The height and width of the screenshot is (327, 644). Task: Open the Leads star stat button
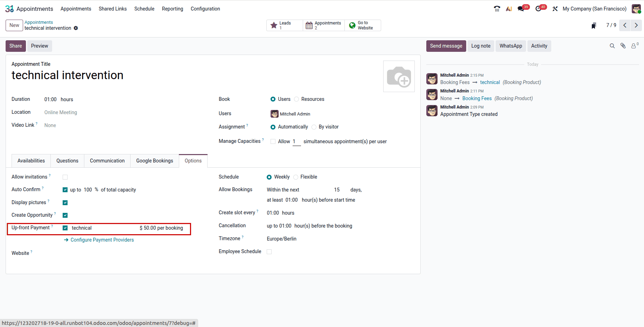pyautogui.click(x=285, y=25)
